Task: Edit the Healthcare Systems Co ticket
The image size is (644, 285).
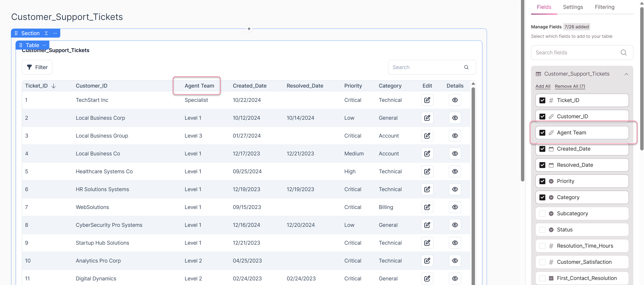Action: pyautogui.click(x=427, y=172)
